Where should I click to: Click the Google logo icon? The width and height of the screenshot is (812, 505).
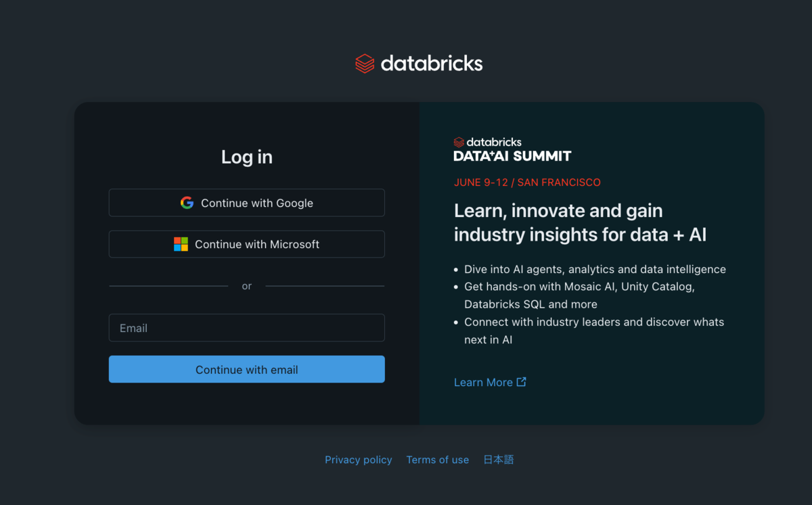[187, 203]
